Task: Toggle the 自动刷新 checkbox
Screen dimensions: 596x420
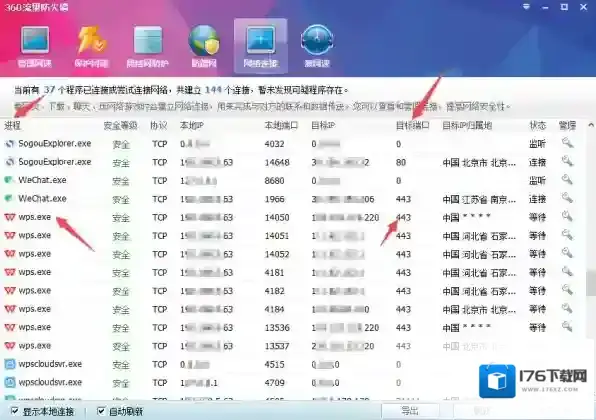Action: click(101, 411)
